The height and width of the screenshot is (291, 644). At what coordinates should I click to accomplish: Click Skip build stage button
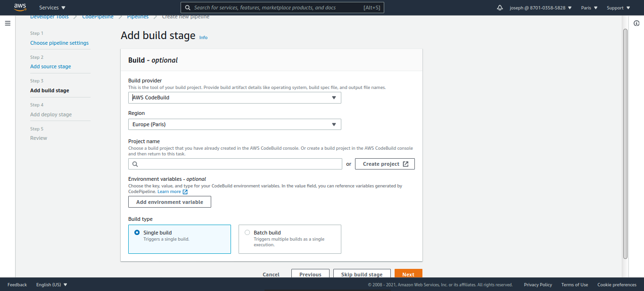click(362, 274)
